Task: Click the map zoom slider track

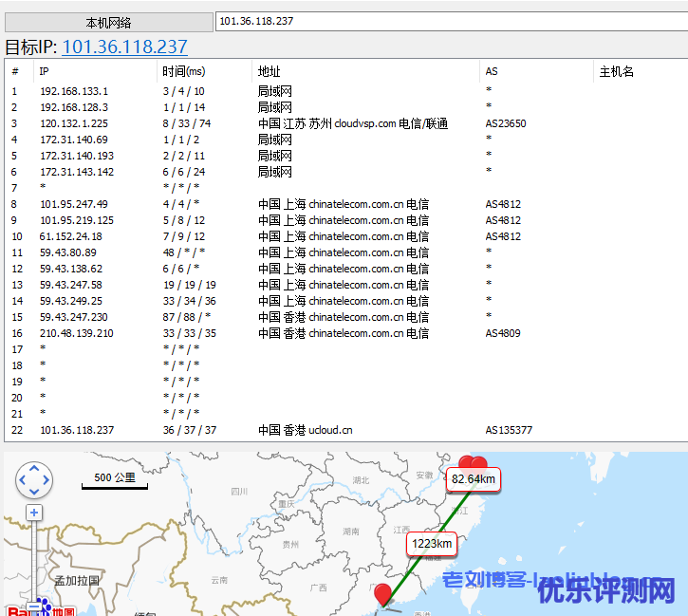Action: (34, 555)
